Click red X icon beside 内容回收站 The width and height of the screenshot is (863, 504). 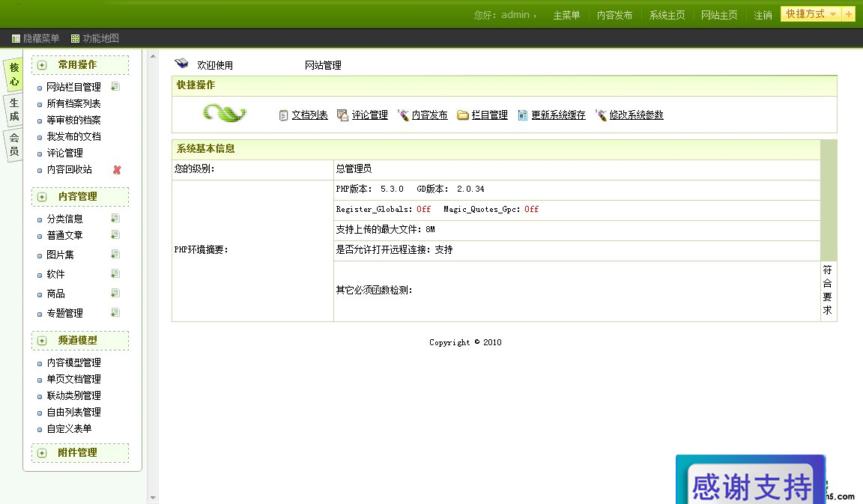117,170
